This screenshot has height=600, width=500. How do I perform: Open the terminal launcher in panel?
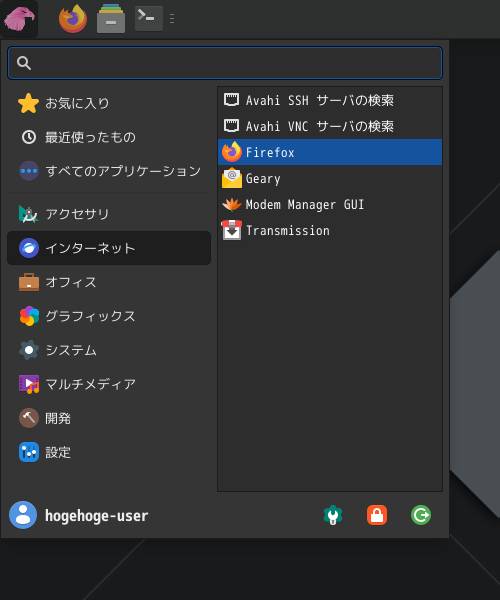coord(149,18)
